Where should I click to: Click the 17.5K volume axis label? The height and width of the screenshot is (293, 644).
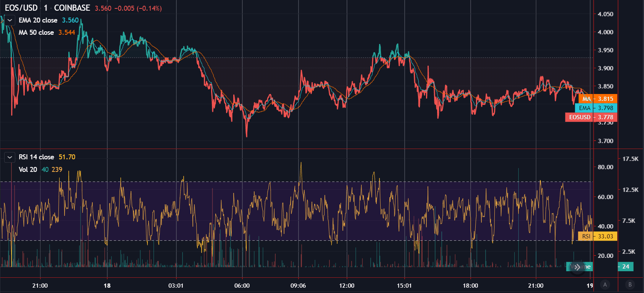click(630, 159)
